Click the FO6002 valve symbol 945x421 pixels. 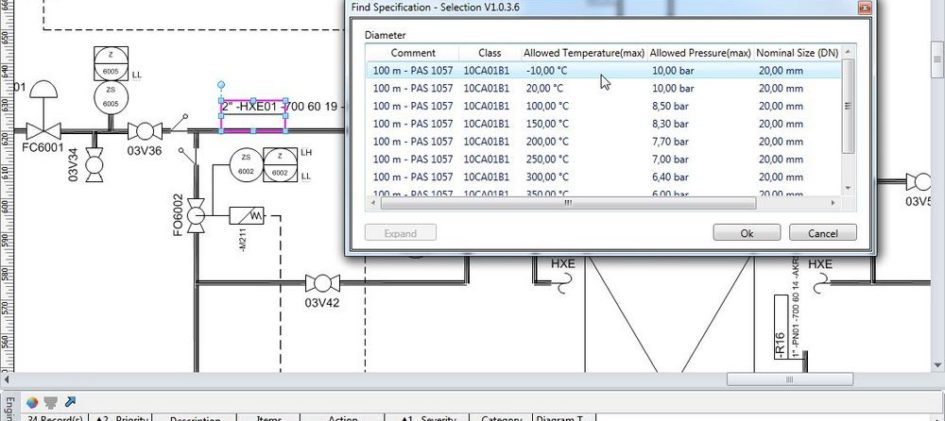point(197,213)
